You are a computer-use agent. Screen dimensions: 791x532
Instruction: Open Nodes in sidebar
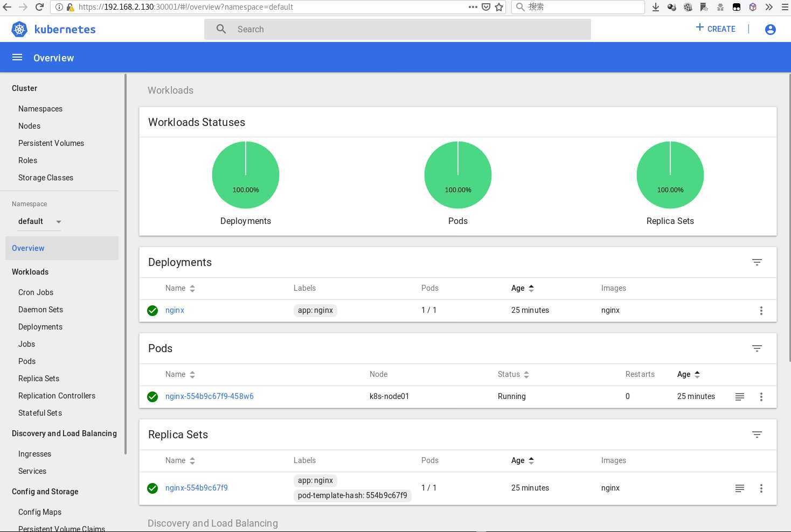[29, 126]
